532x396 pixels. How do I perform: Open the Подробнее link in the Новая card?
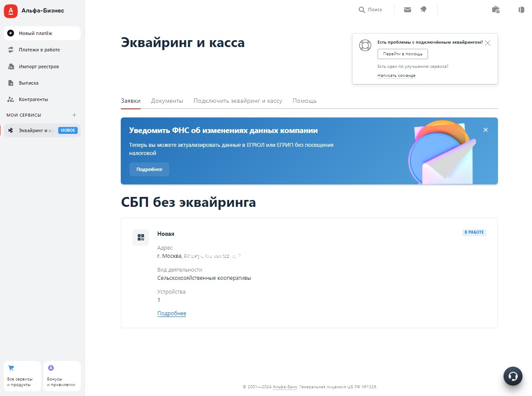tap(172, 314)
